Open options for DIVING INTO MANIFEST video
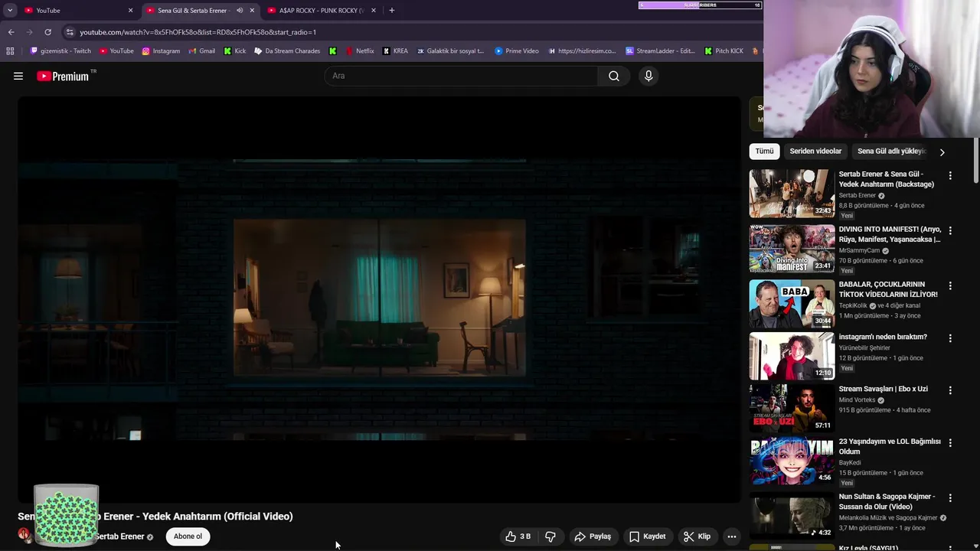 [x=950, y=230]
